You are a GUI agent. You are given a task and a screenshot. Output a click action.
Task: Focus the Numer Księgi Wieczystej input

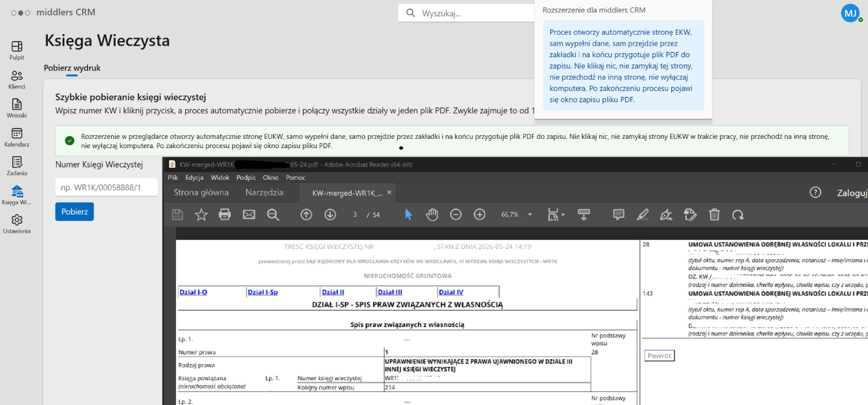click(106, 187)
